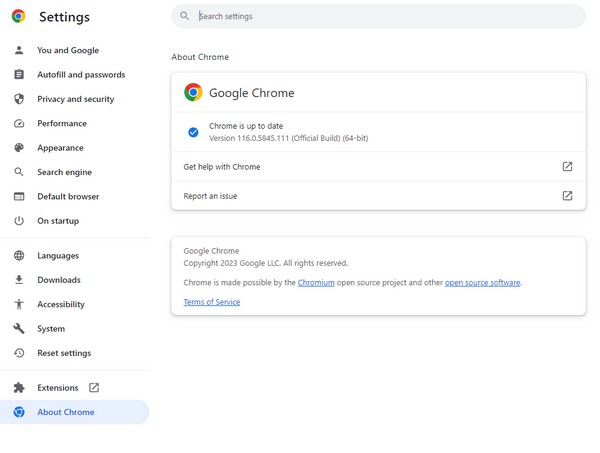The image size is (600, 453).
Task: Click the Search engine magnifier icon
Action: (x=19, y=172)
